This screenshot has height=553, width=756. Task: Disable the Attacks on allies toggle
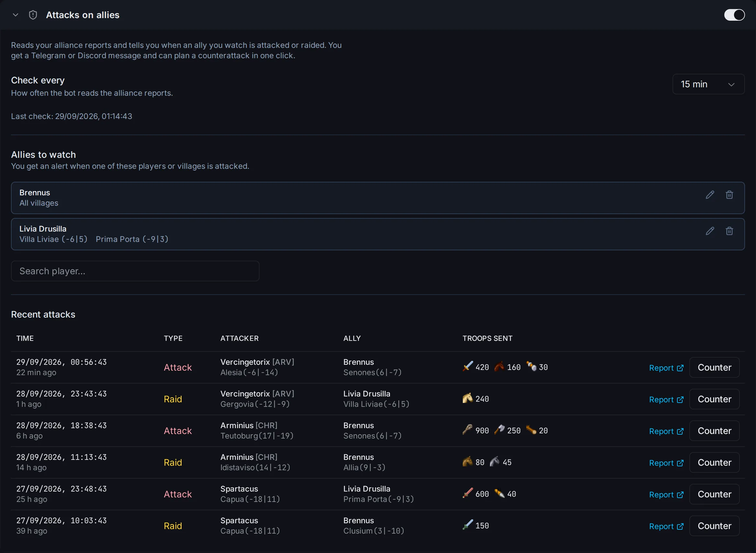click(734, 15)
